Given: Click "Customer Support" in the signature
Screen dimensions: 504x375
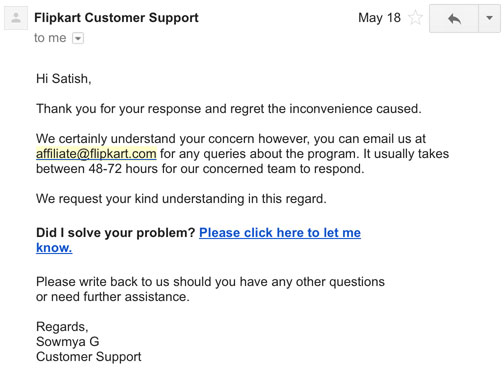Looking at the screenshot, I should [x=89, y=357].
